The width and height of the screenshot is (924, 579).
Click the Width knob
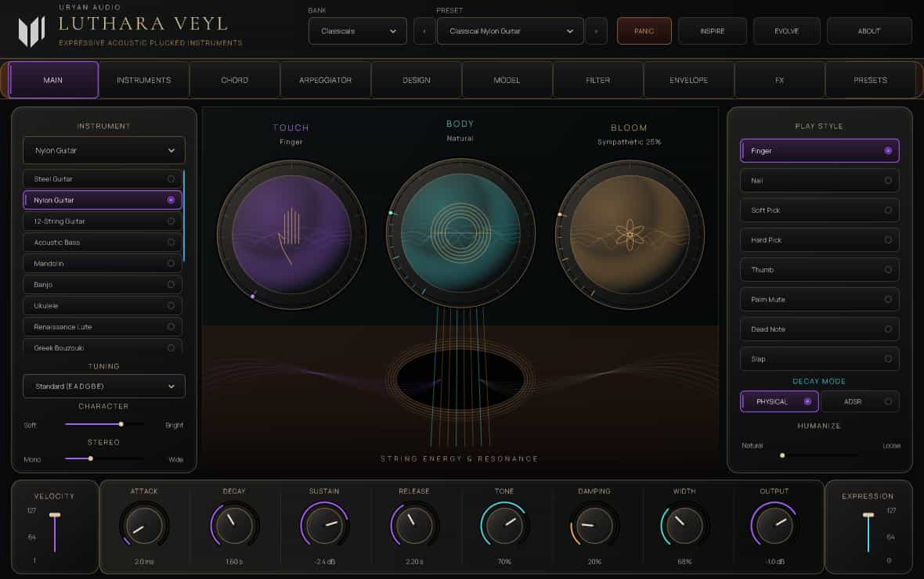(684, 525)
